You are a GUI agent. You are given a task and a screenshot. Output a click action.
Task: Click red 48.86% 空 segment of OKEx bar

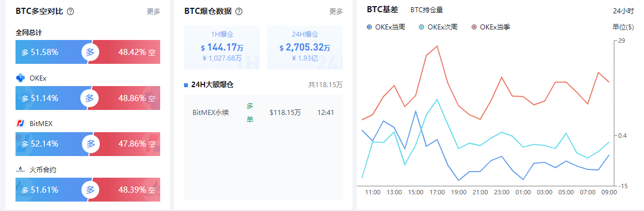(127, 98)
